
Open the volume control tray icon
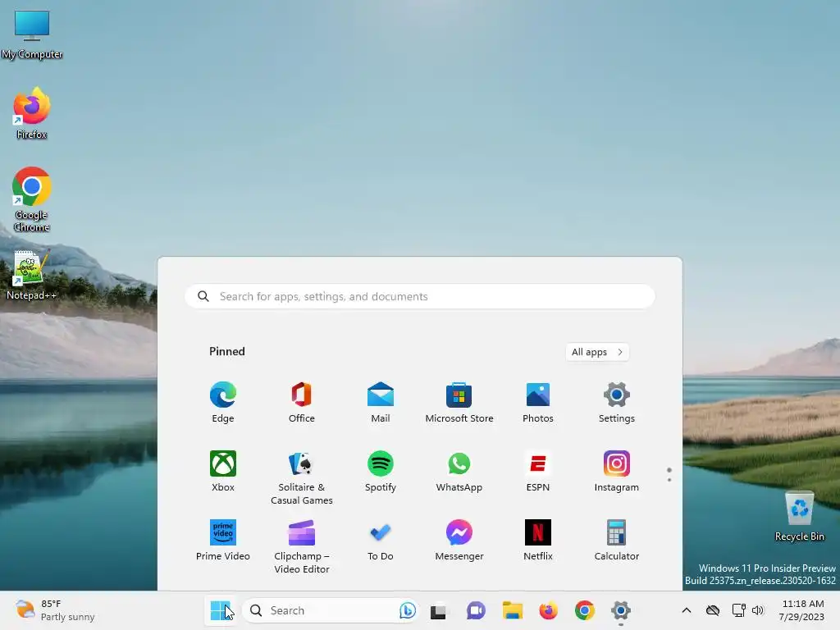pos(757,610)
